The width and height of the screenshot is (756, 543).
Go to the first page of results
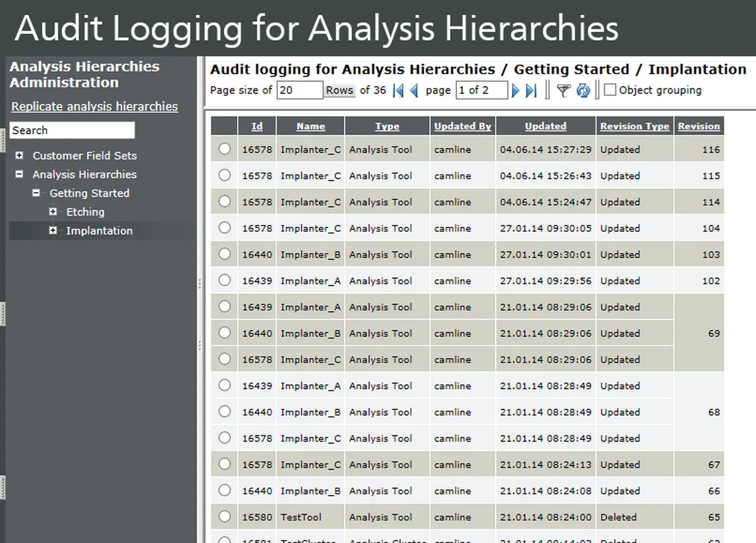(398, 91)
